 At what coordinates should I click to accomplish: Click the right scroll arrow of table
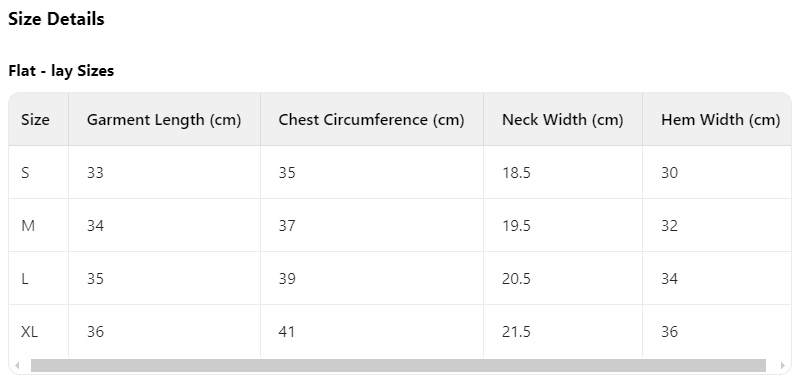tap(782, 365)
